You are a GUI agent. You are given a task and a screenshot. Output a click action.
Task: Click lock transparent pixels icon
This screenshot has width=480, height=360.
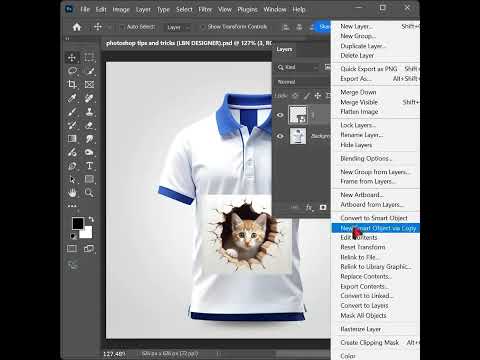pyautogui.click(x=295, y=96)
